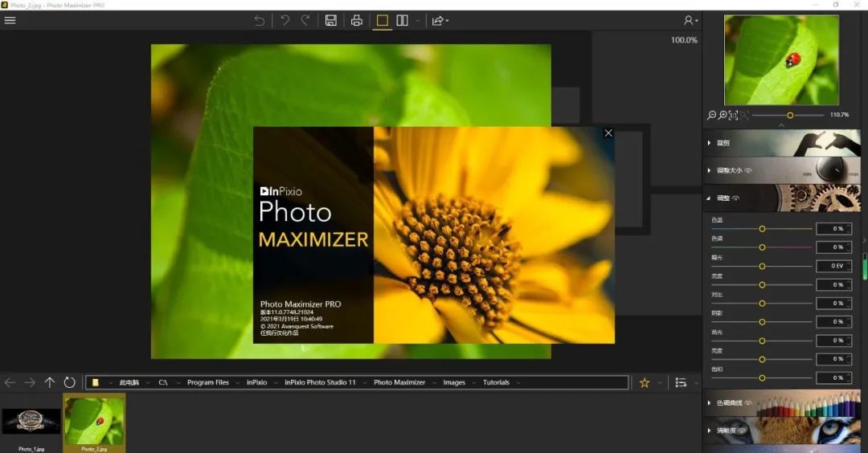Viewport: 868px width, 453px height.
Task: Select 此电脑 breadcrumb in path bar
Action: [129, 382]
